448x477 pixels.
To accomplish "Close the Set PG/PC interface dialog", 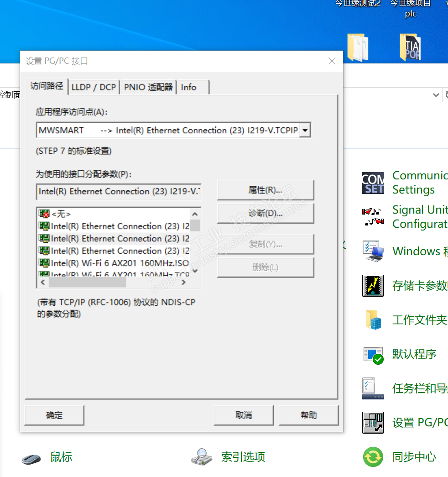I will pos(332,61).
